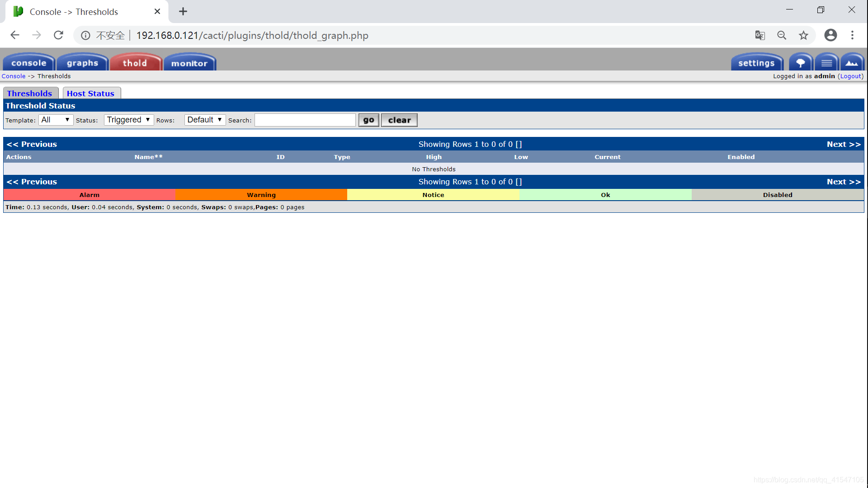Open the Status Triggered dropdown
The height and width of the screenshot is (488, 868).
(128, 120)
